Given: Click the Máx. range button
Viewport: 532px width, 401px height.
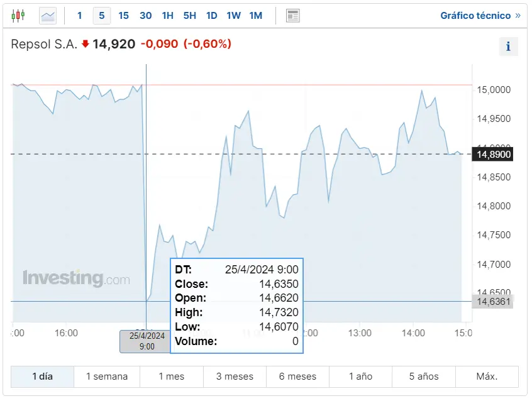Looking at the screenshot, I should point(487,376).
